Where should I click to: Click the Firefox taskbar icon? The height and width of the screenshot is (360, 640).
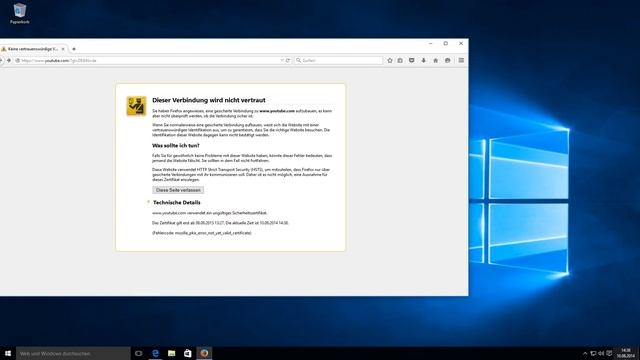[204, 353]
